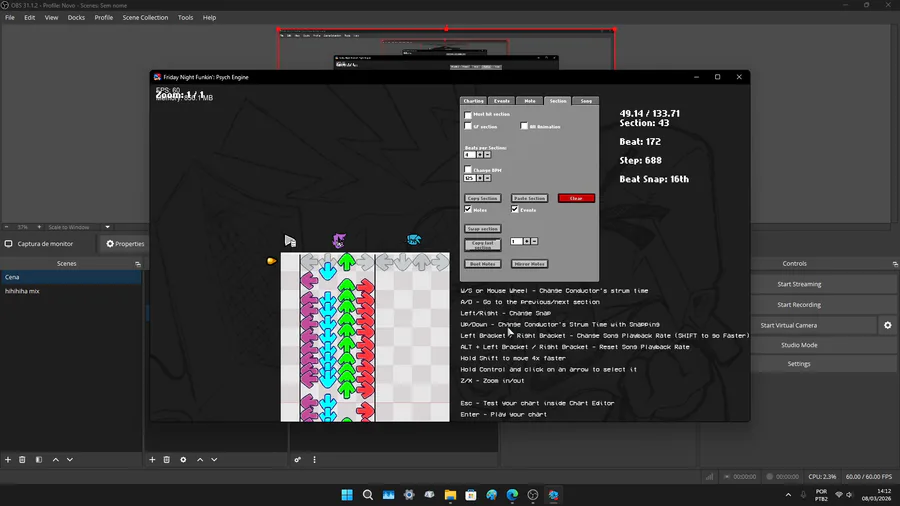Viewport: 900px width, 506px height.
Task: Open audio mixer advanced properties gears icon
Action: [x=297, y=460]
